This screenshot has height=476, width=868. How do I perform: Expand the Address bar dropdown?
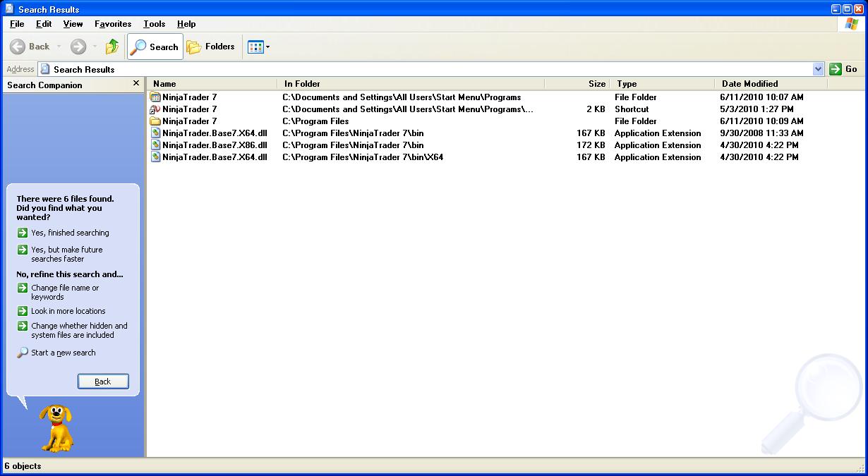(819, 69)
